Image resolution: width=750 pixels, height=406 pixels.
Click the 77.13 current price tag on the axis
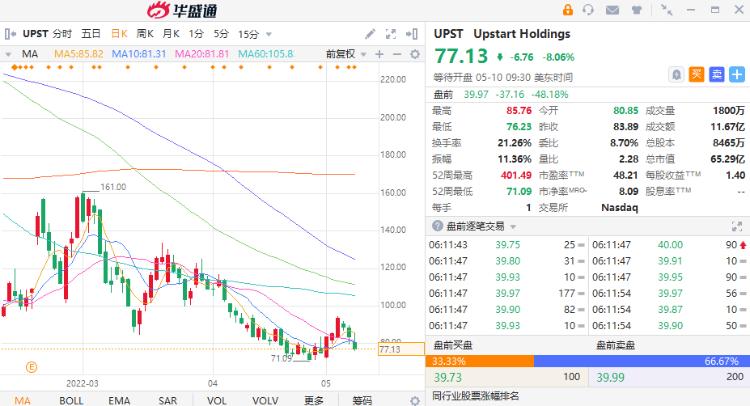401,349
